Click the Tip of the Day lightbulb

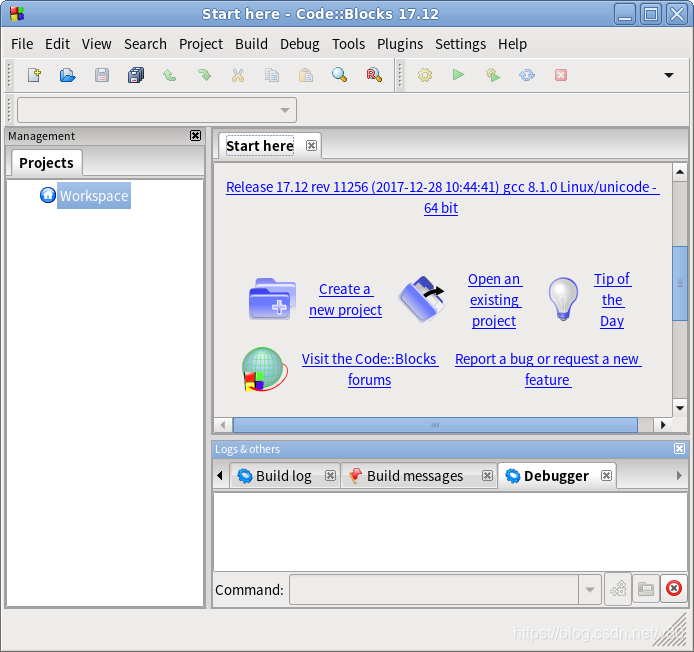point(563,299)
